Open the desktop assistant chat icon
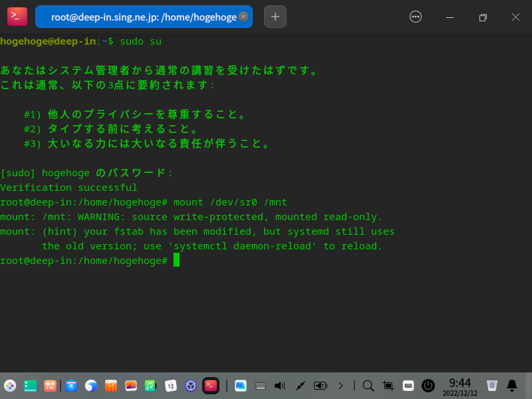The height and width of the screenshot is (399, 532). click(241, 386)
